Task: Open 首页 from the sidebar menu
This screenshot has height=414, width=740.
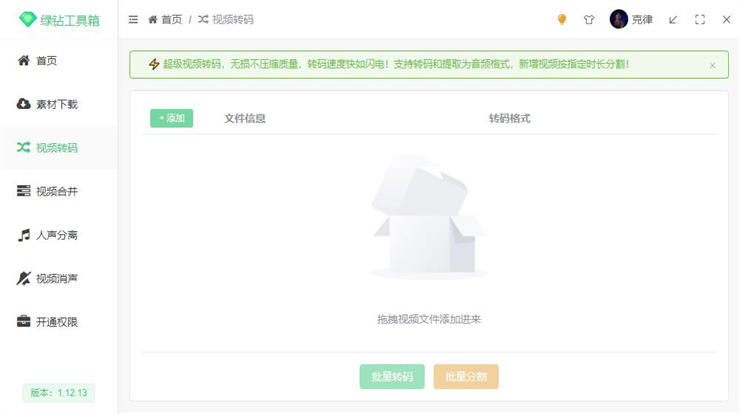Action: pyautogui.click(x=59, y=60)
